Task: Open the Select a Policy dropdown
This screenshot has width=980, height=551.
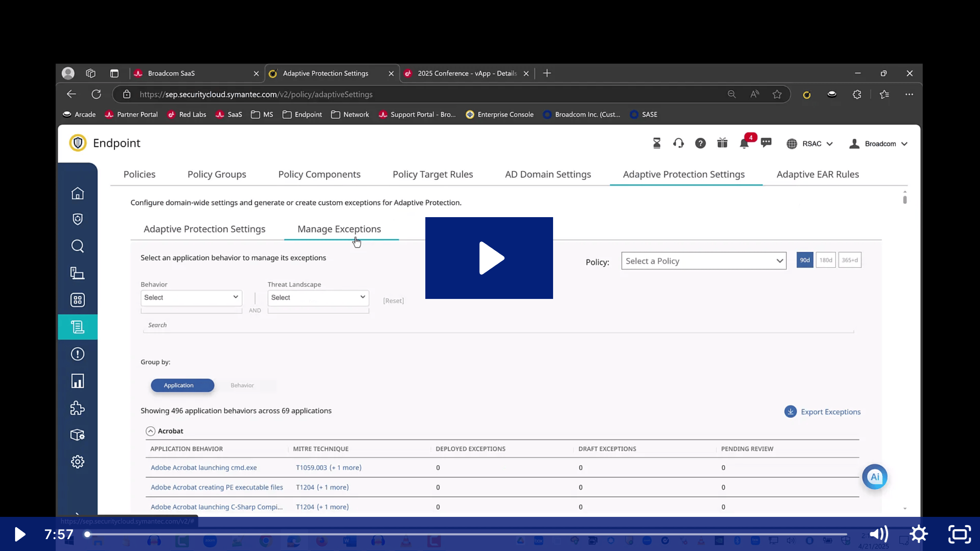Action: point(703,261)
